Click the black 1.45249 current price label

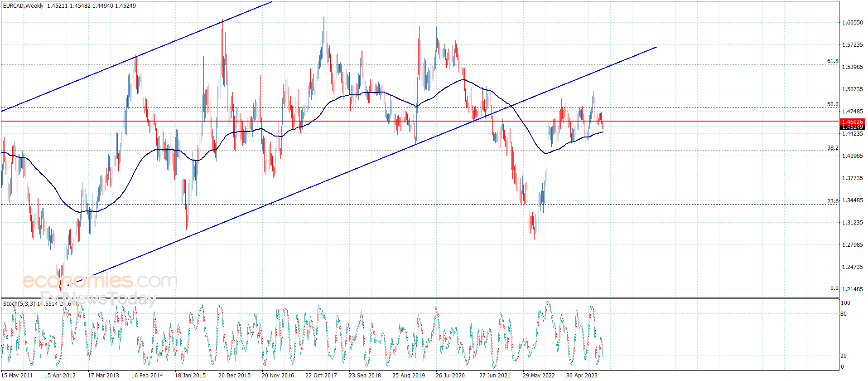tap(852, 127)
